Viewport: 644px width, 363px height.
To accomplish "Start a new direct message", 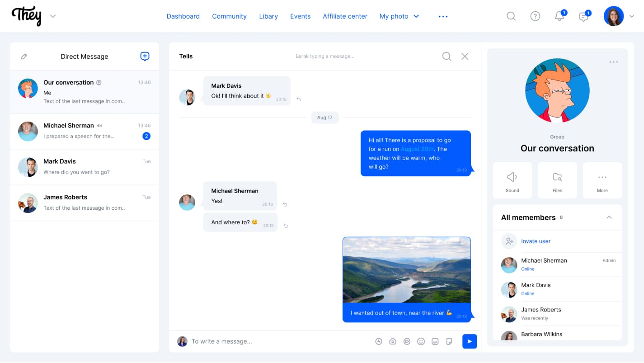I will 145,57.
